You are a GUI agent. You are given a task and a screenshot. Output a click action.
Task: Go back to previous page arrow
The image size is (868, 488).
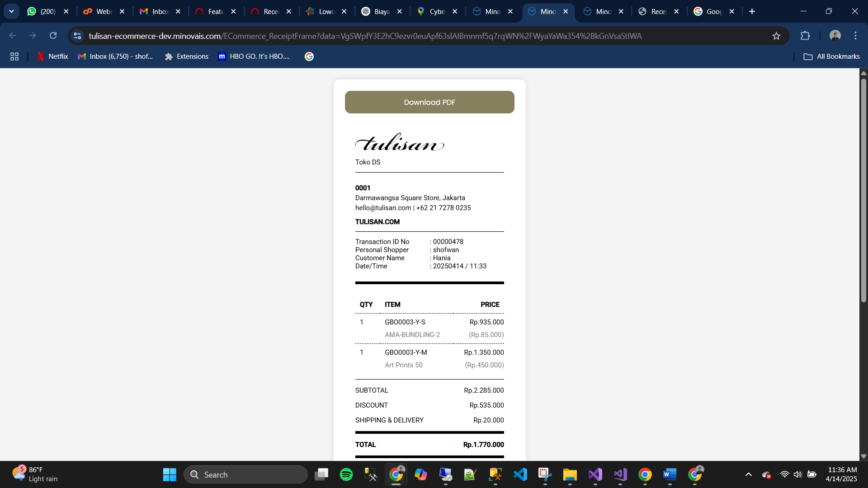tap(12, 36)
